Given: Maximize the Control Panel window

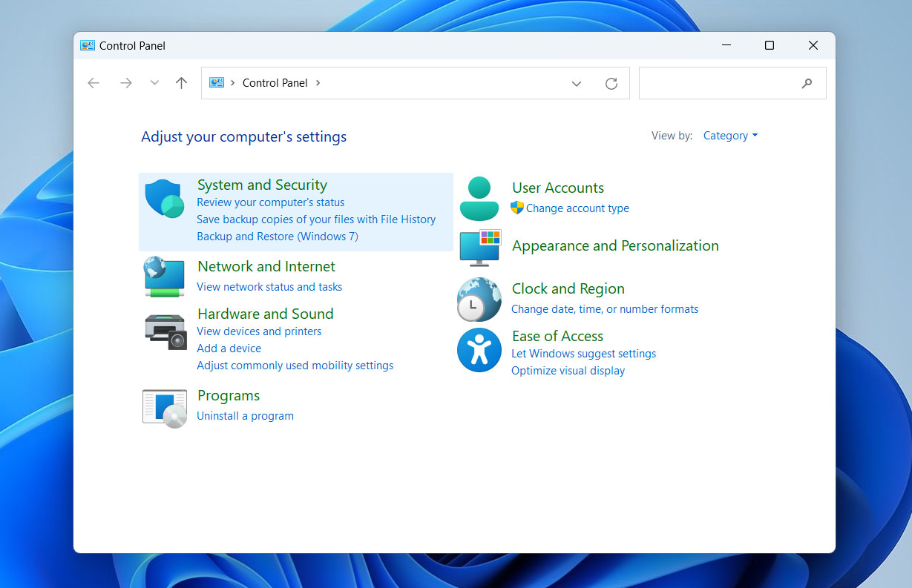Looking at the screenshot, I should 770,45.
